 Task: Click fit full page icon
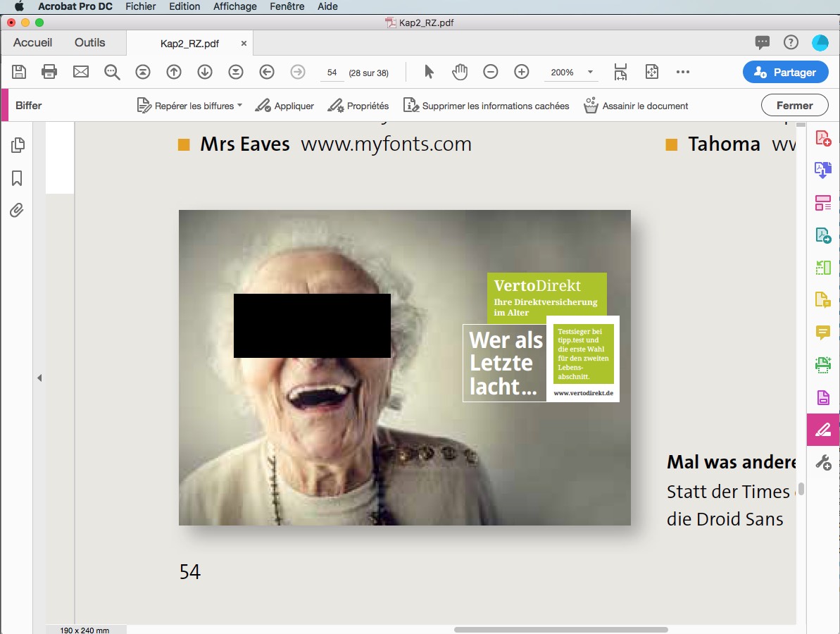[x=652, y=72]
